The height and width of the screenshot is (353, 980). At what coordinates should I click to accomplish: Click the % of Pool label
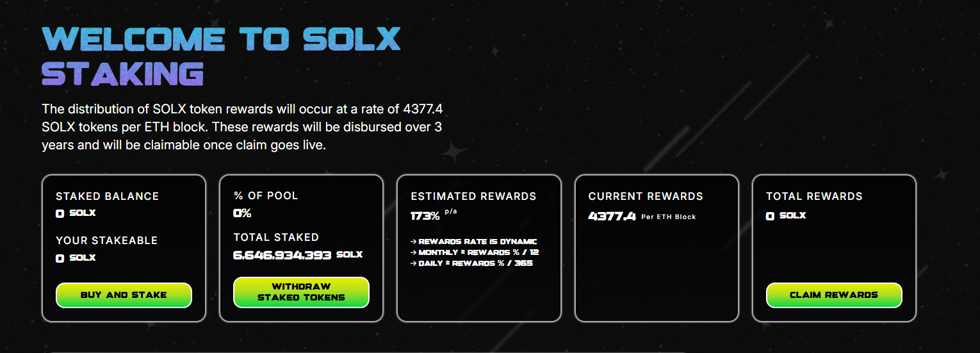click(x=266, y=195)
